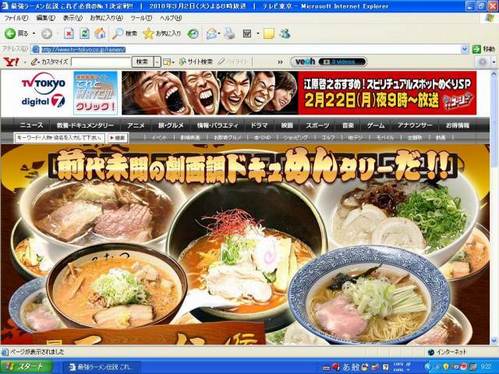The width and height of the screenshot is (499, 374).
Task: Click the スポーツ navigation tab
Action: point(317,125)
